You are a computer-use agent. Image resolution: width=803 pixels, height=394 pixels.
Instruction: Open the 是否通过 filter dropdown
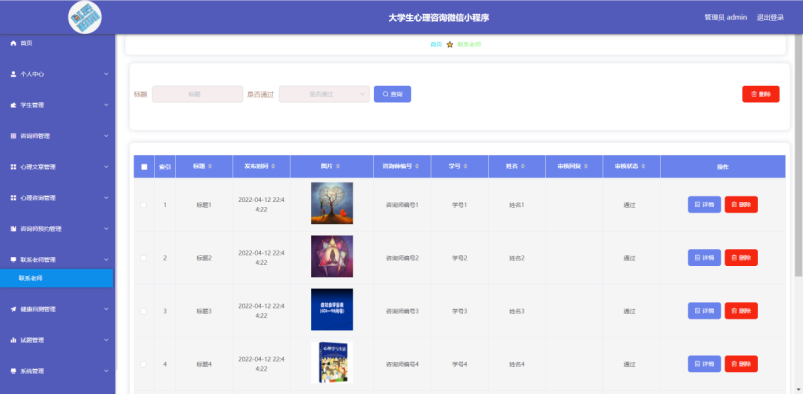324,94
